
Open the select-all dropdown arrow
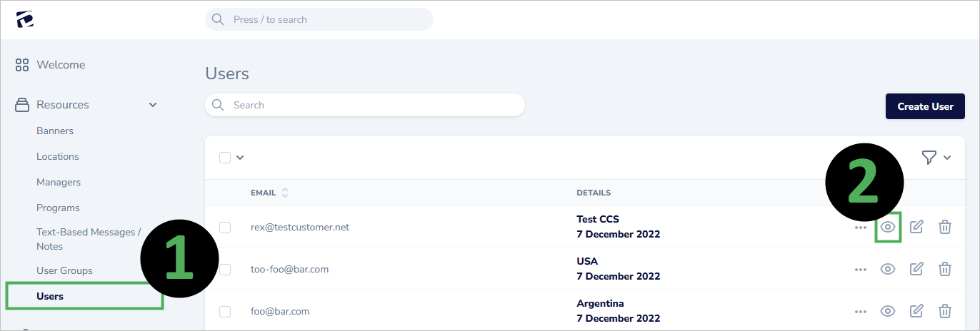pos(240,158)
